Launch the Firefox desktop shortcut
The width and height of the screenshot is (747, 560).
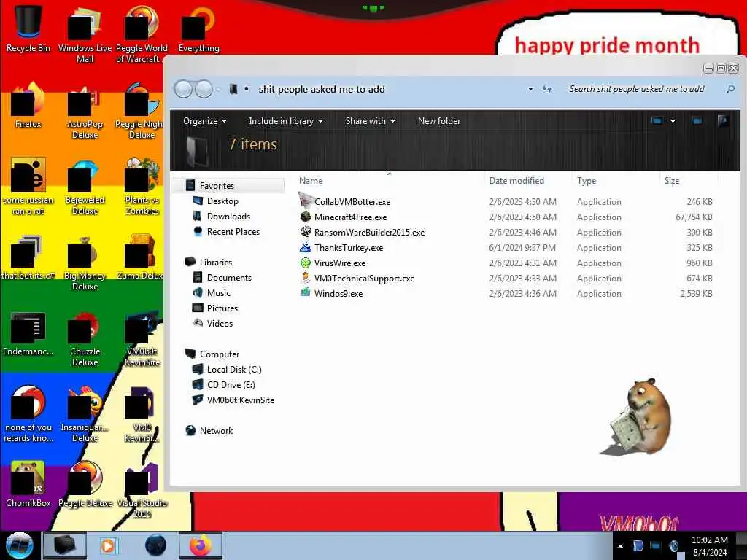tap(28, 105)
